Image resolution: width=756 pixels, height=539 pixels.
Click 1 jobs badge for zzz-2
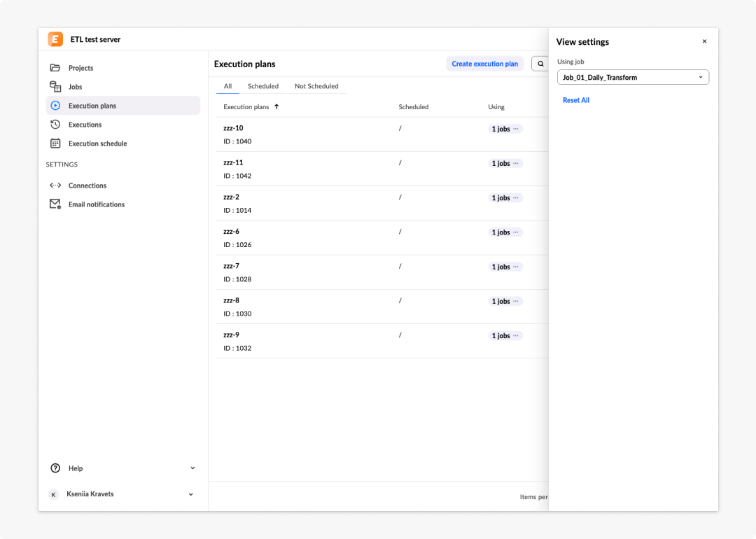tap(505, 197)
